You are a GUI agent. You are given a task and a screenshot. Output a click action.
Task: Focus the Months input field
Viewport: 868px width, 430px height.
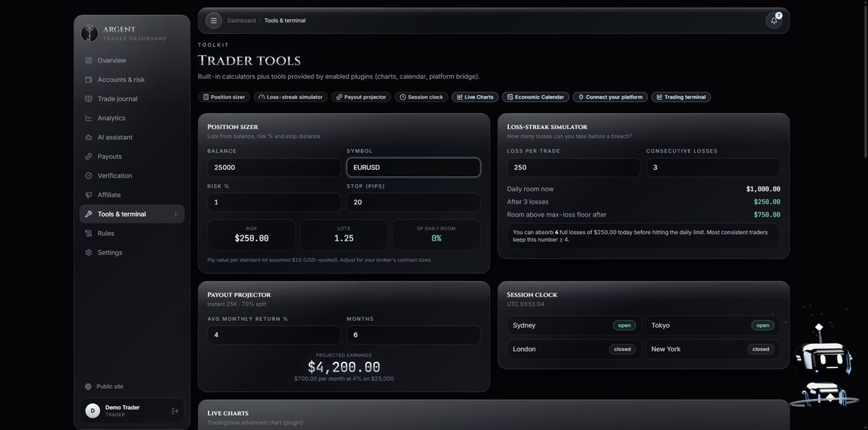pyautogui.click(x=414, y=335)
